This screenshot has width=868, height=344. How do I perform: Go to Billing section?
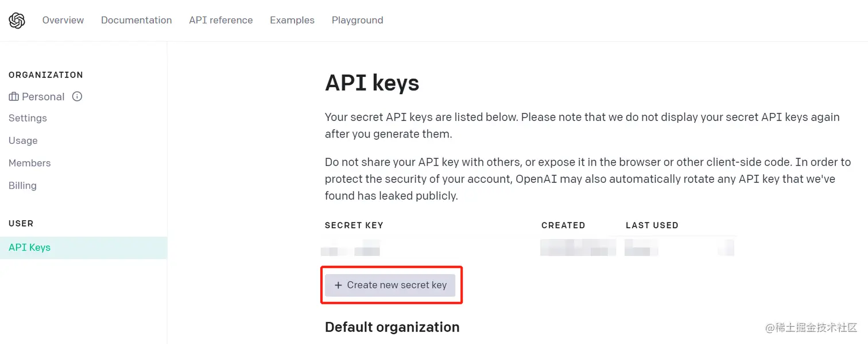pos(22,186)
